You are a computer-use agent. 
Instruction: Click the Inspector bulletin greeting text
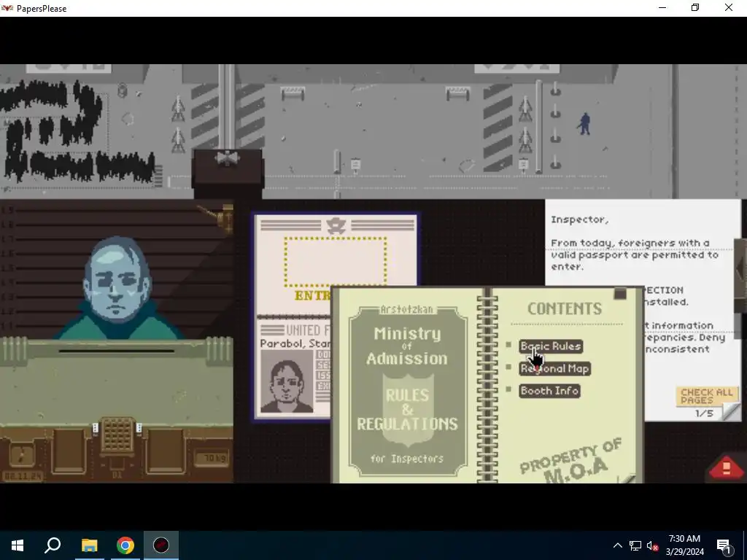579,219
